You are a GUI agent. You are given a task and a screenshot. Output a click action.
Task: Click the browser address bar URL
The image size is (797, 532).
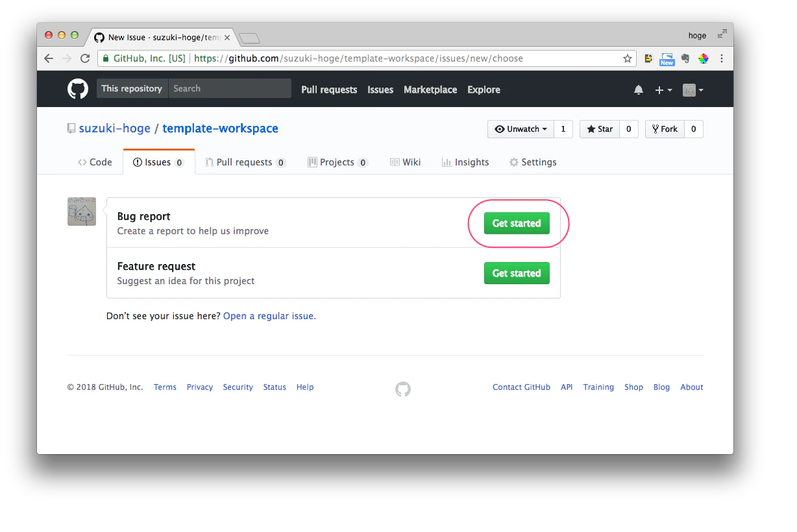[x=358, y=58]
